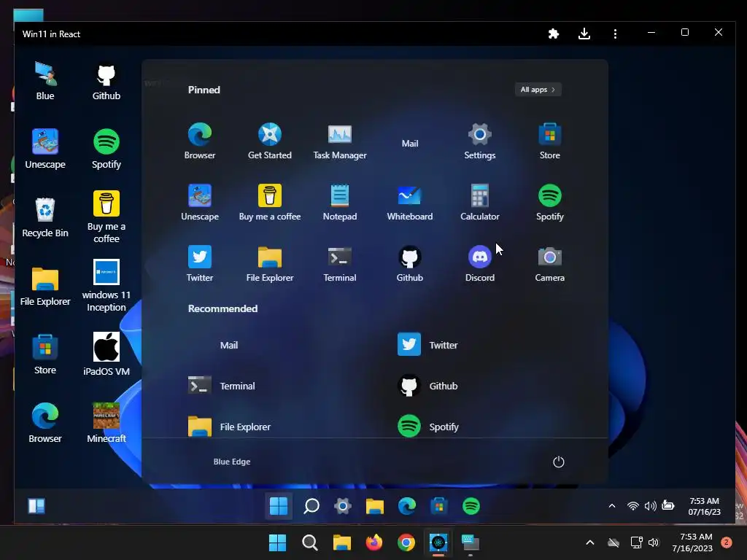The width and height of the screenshot is (747, 560).
Task: Click the install app download icon
Action: click(584, 34)
